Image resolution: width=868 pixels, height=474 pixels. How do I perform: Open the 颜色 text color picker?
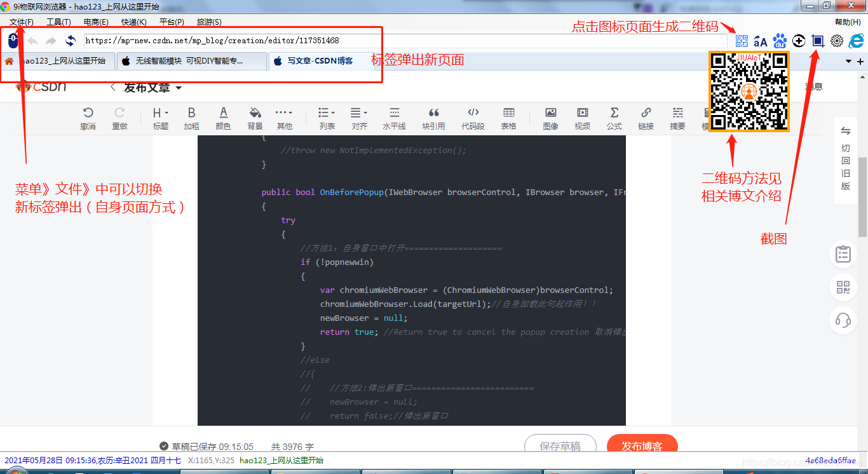(x=223, y=119)
